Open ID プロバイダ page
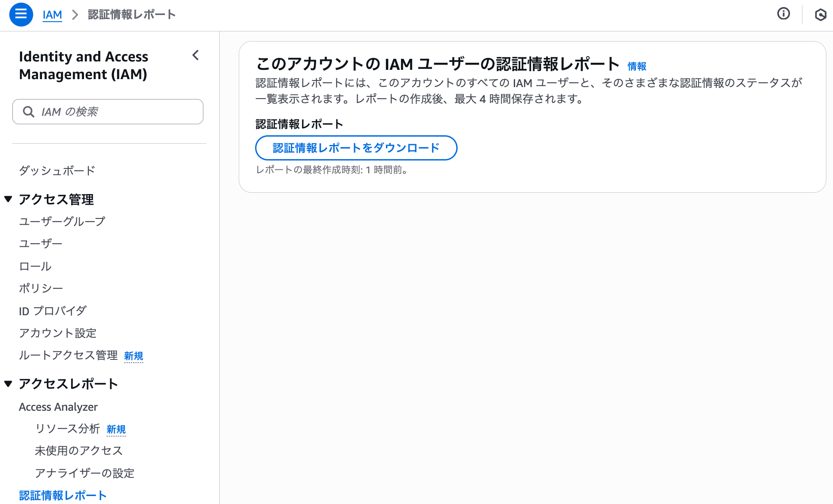 [x=53, y=311]
